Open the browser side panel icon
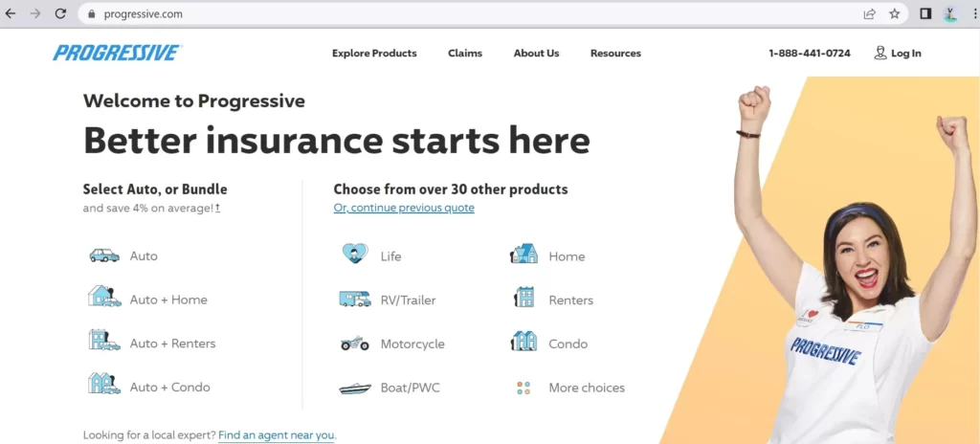Image resolution: width=980 pixels, height=444 pixels. click(925, 13)
